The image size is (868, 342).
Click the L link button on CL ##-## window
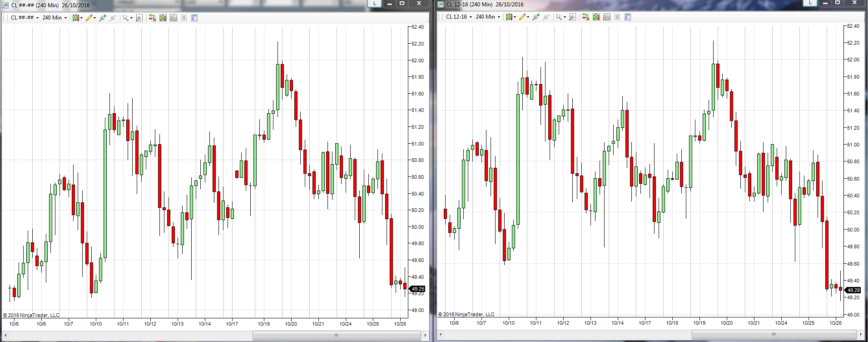(x=374, y=3)
